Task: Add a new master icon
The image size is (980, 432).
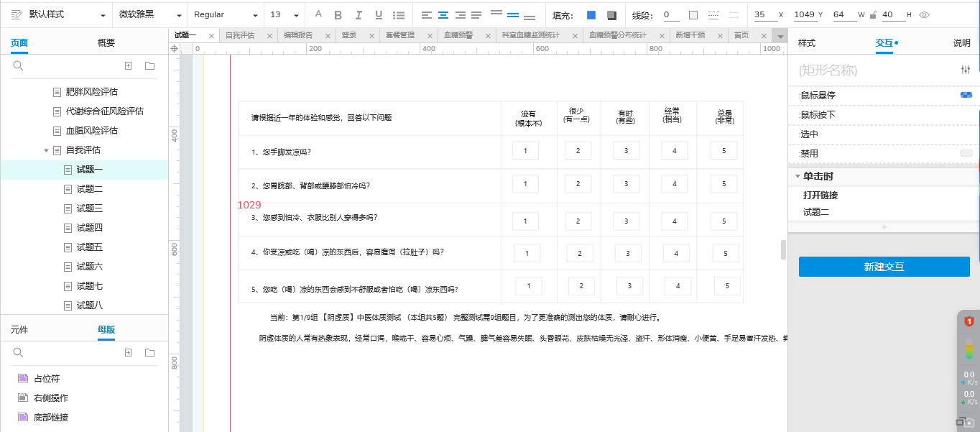Action: tap(129, 352)
